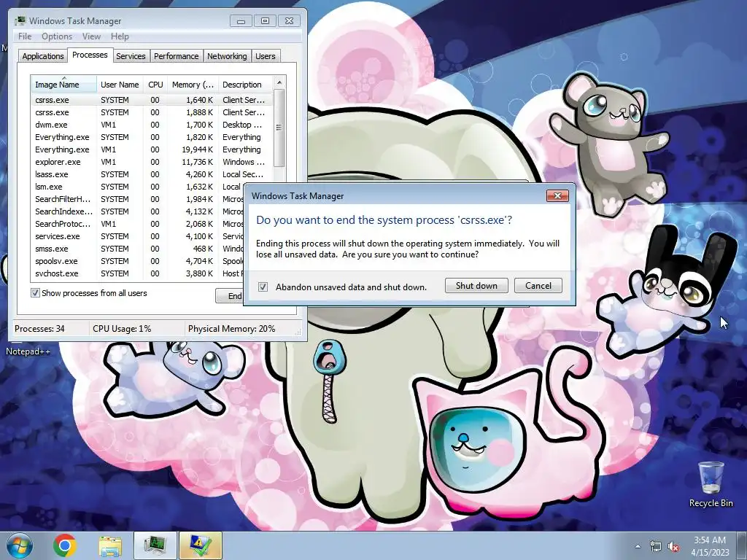Click 'Processes: 34' status bar entry
747x560 pixels.
pyautogui.click(x=39, y=329)
